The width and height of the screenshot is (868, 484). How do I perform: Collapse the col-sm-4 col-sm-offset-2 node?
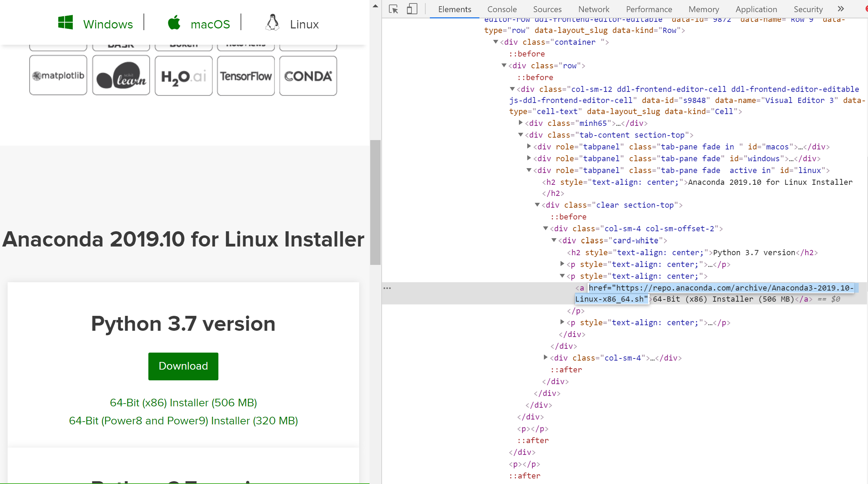(546, 228)
